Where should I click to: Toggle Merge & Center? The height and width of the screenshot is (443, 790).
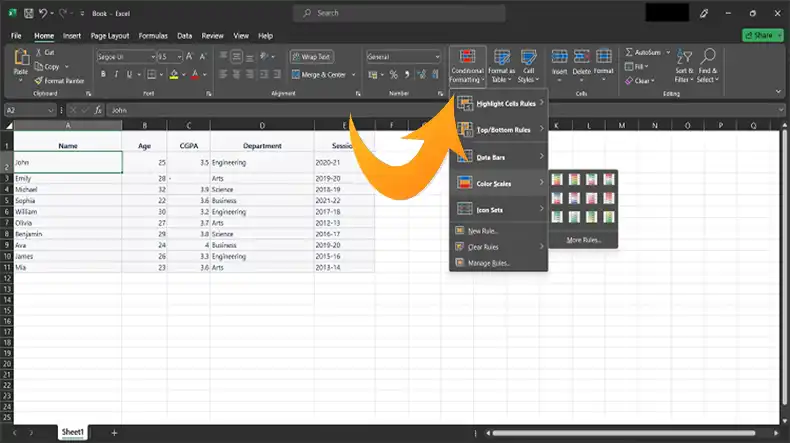pyautogui.click(x=318, y=75)
